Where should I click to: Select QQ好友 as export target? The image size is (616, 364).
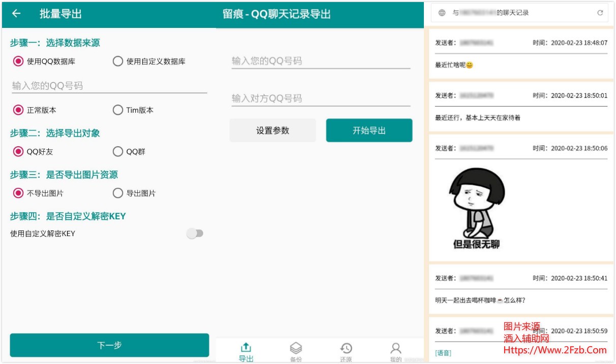[33, 151]
